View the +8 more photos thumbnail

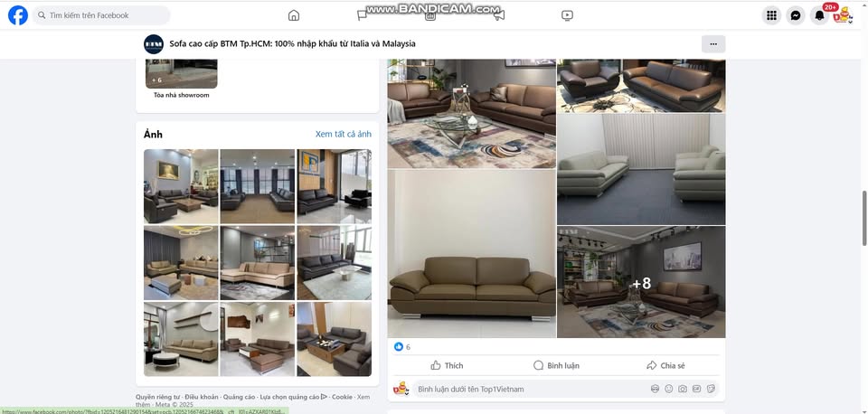click(641, 282)
